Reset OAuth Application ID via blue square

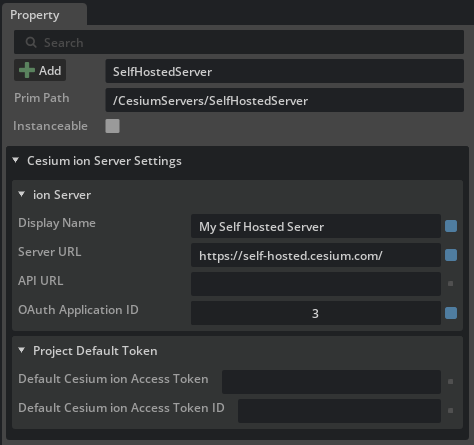451,313
